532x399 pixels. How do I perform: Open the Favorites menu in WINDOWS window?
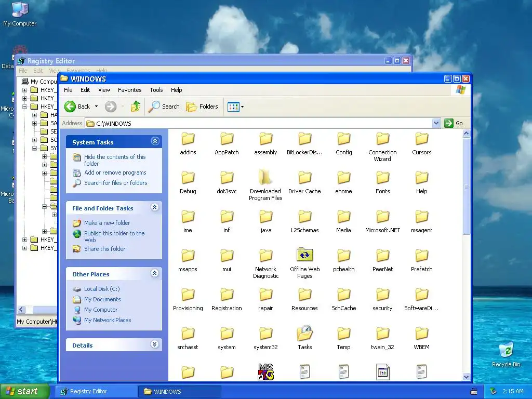click(x=129, y=90)
